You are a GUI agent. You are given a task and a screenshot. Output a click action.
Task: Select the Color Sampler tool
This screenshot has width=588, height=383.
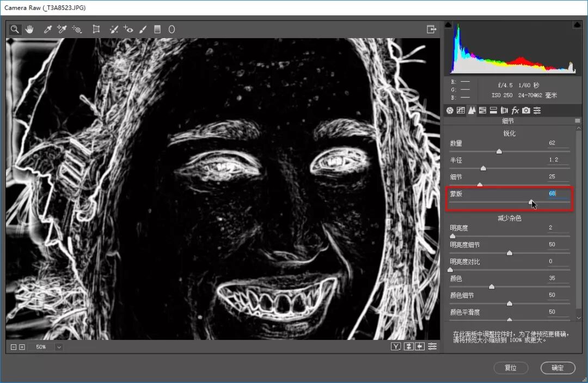(62, 29)
